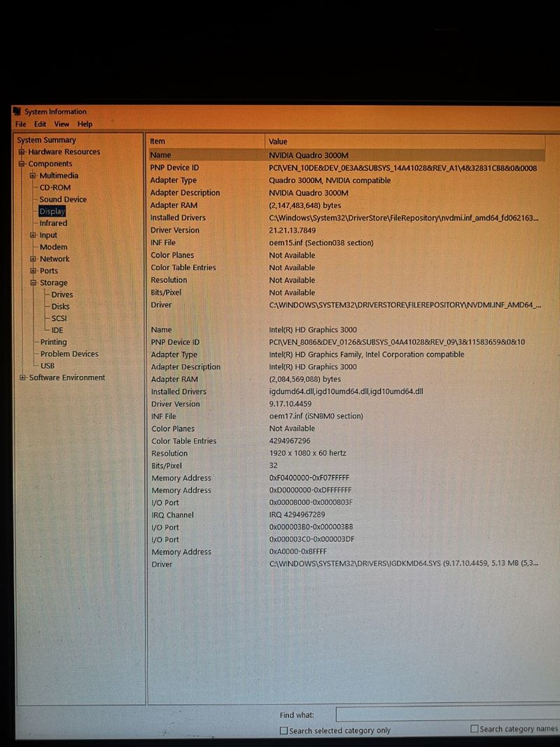Click the NVIDIA PNP Device ID value

click(403, 168)
